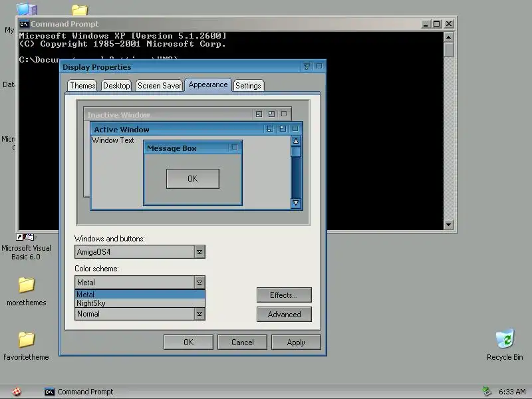Screen dimensions: 532x399
Task: Close the Command Prompt window
Action: pos(448,24)
